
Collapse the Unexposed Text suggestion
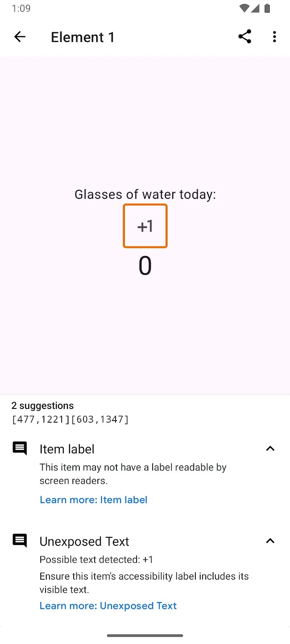coord(270,541)
